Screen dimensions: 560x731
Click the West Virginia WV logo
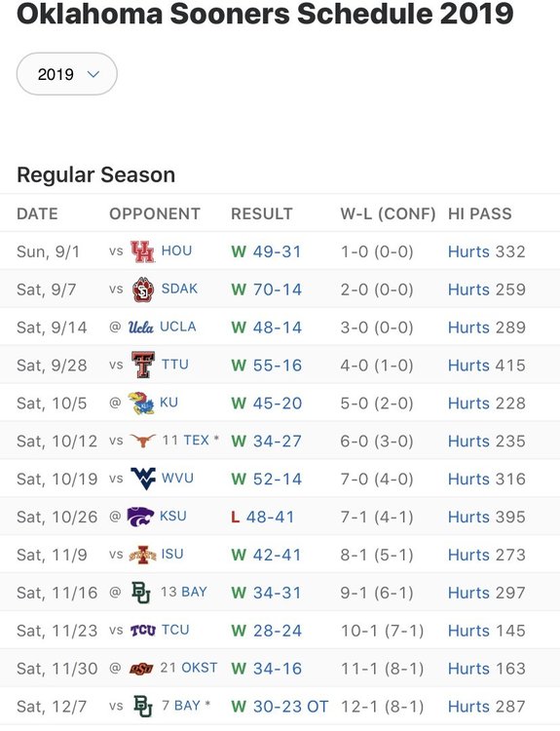(x=143, y=479)
